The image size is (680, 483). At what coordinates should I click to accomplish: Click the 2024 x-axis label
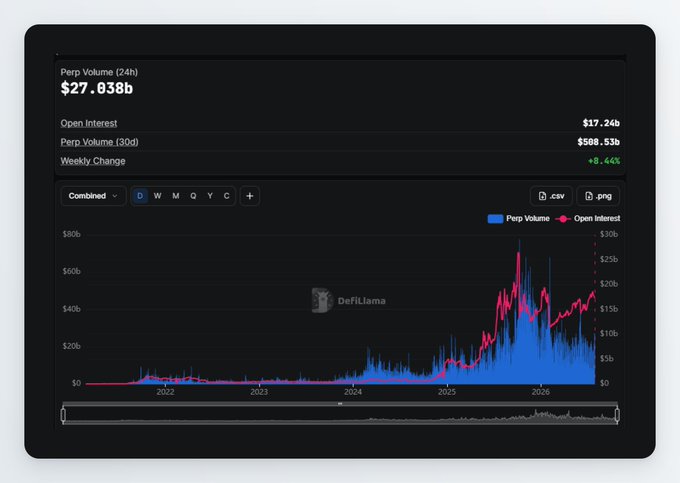pos(353,392)
